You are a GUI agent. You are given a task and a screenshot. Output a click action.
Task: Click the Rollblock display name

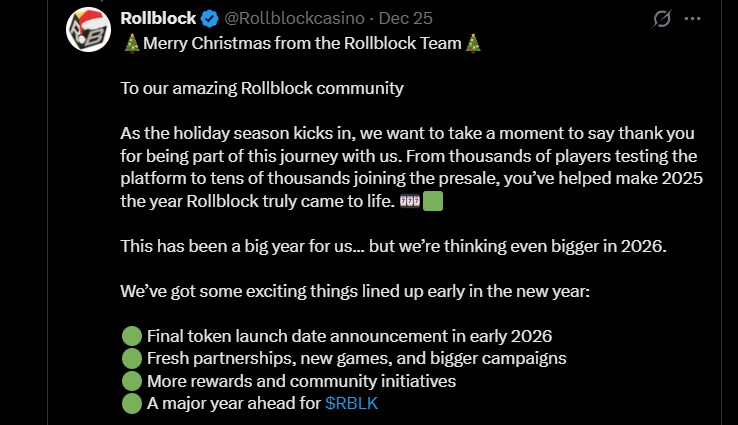[156, 18]
